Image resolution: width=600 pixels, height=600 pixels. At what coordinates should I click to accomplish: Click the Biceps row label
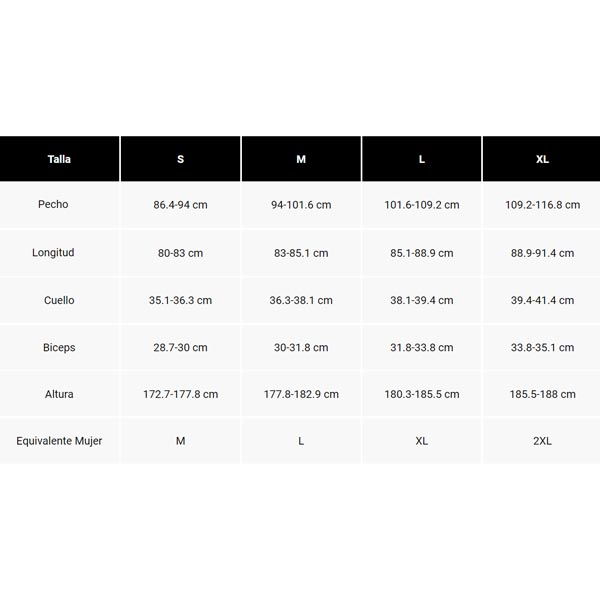59,348
